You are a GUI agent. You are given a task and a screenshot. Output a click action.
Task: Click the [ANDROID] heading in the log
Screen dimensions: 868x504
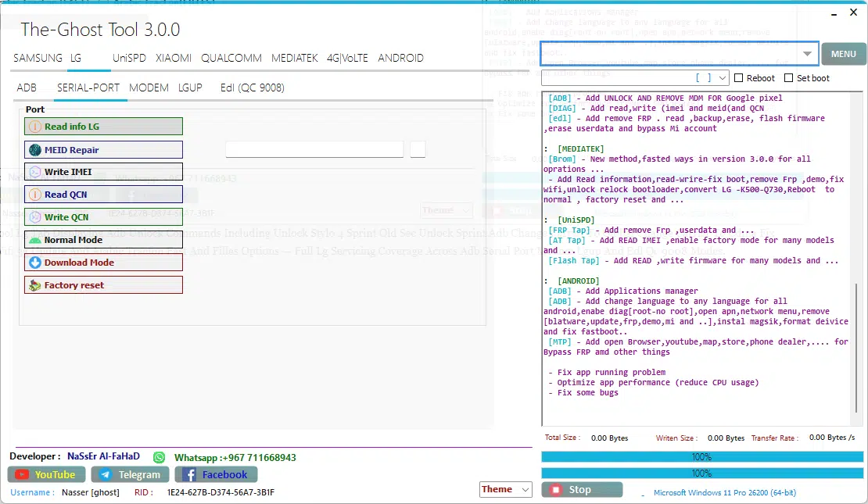(x=579, y=281)
